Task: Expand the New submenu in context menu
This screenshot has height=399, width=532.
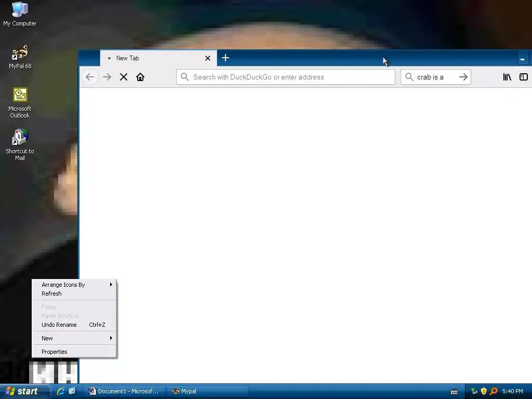Action: [x=74, y=338]
